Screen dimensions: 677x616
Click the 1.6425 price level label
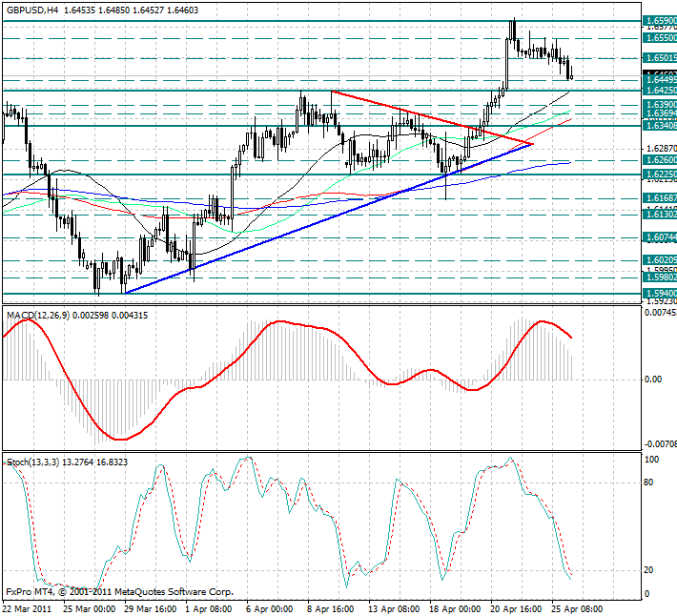(660, 91)
